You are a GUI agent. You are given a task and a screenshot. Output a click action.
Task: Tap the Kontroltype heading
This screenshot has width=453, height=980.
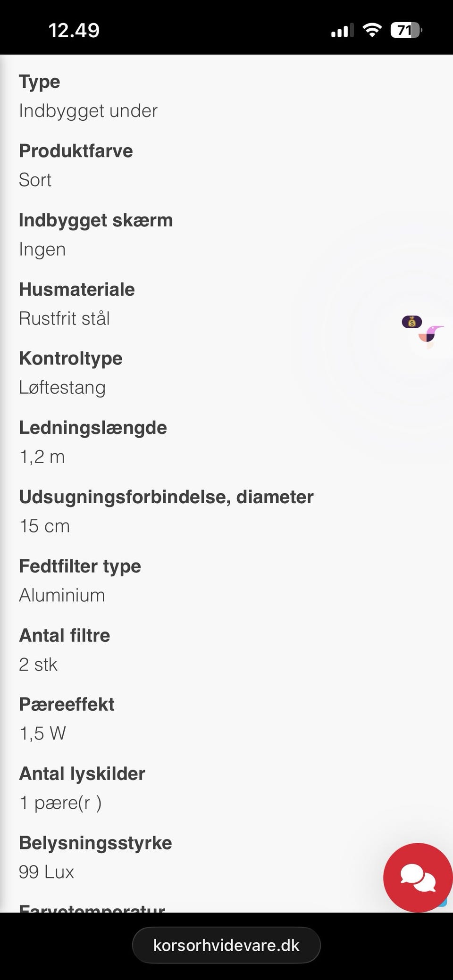click(71, 358)
